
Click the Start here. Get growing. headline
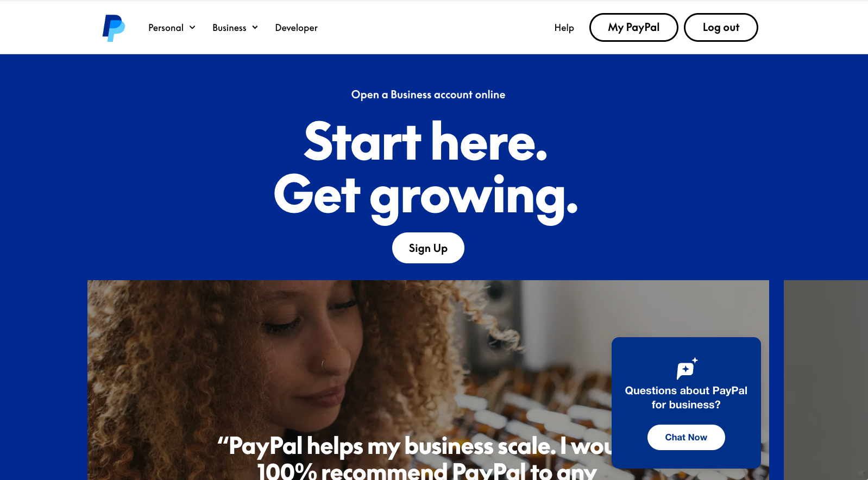[x=426, y=170]
